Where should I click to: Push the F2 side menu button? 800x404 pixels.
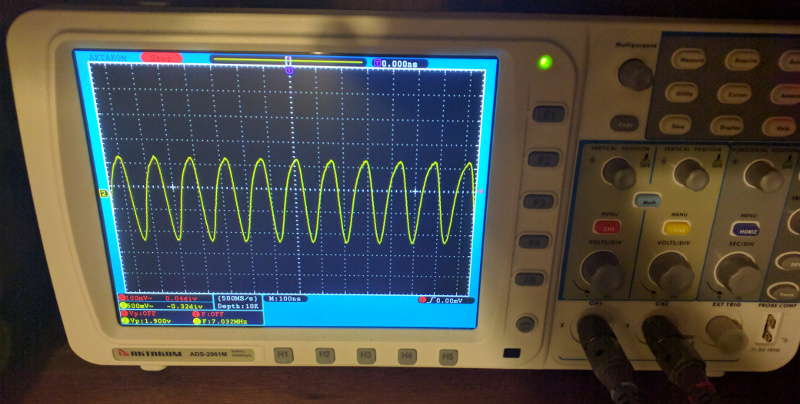click(x=544, y=159)
